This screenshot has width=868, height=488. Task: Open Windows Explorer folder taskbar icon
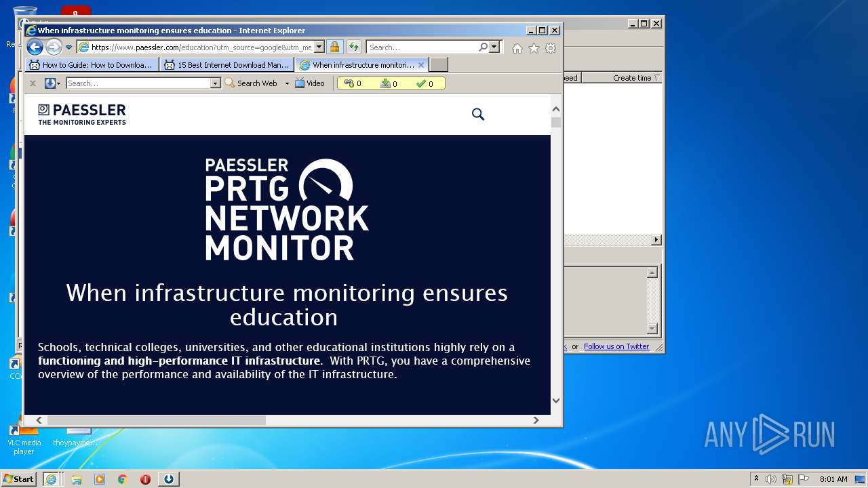(77, 479)
